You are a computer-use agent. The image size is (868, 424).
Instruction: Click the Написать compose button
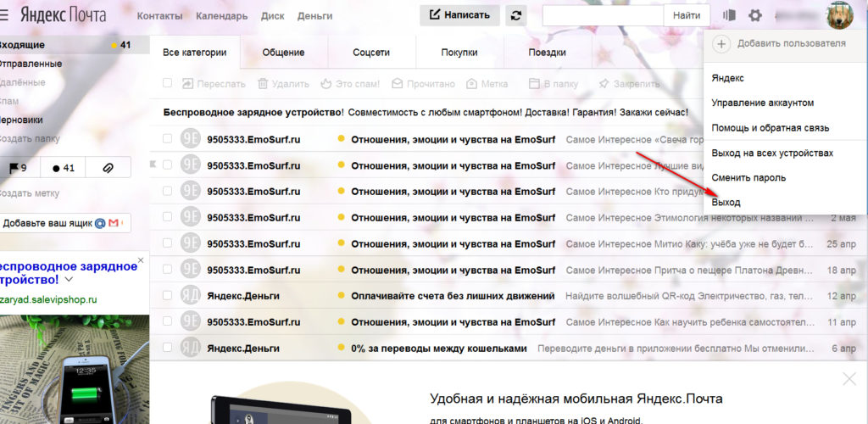[x=459, y=15]
